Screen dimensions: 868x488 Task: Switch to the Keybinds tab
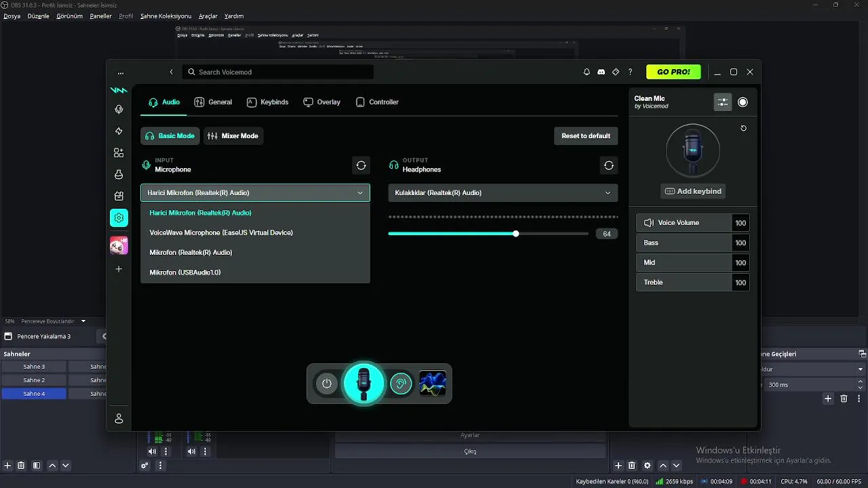pos(267,102)
